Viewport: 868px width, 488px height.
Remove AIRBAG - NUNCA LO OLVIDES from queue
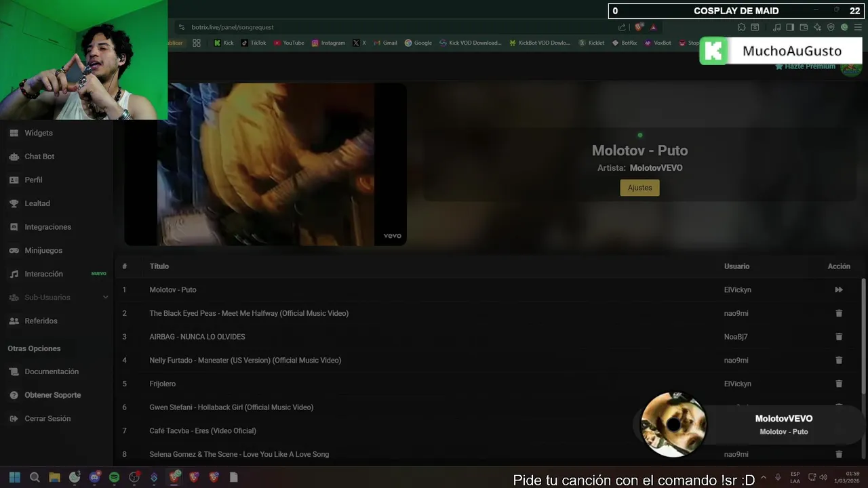point(839,337)
